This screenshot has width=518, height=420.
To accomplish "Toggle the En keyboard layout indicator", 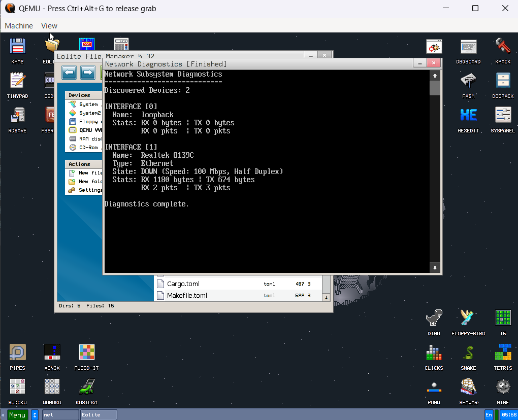I will point(489,415).
